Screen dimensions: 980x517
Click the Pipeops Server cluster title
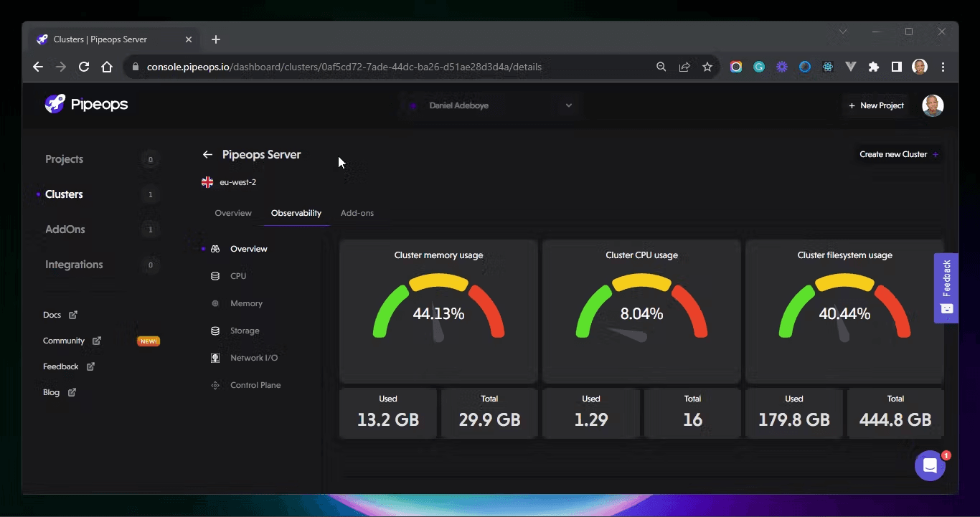point(262,154)
